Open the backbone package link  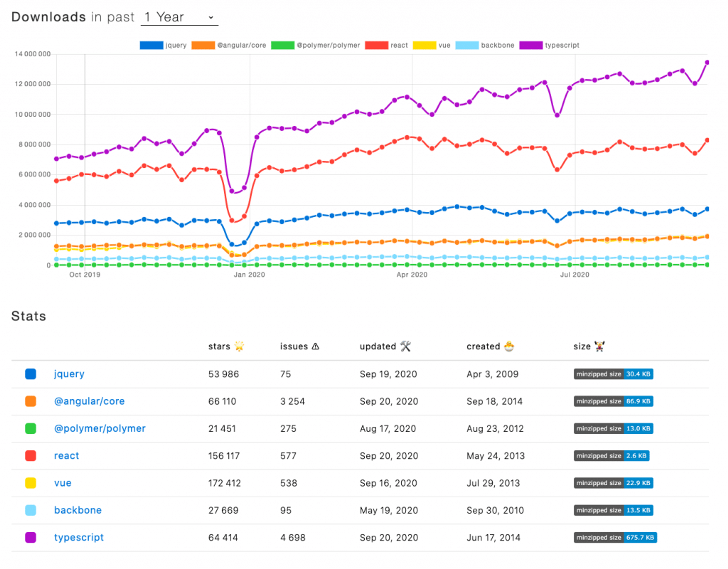[78, 510]
